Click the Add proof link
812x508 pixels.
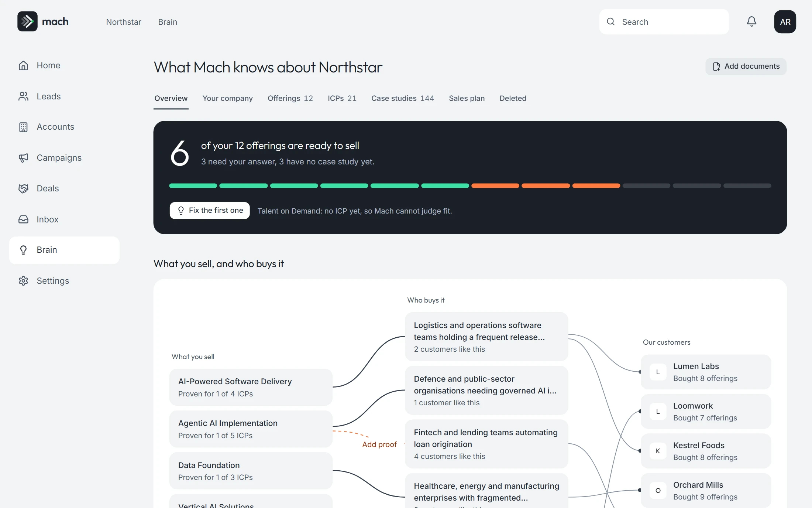tap(379, 444)
